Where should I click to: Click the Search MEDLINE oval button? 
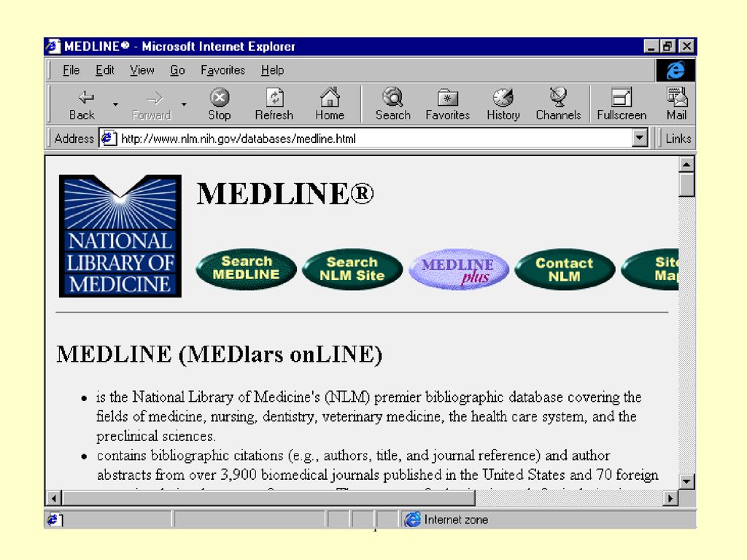coord(247,268)
